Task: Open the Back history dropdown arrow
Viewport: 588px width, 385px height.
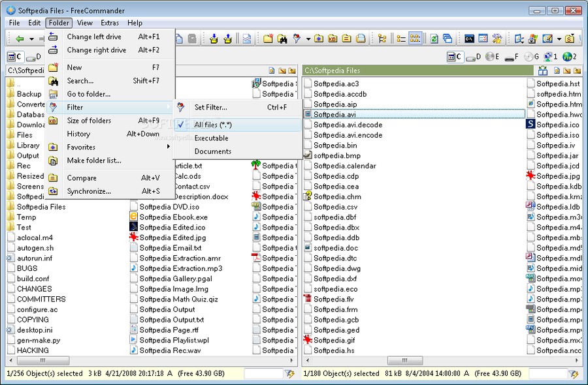Action: pyautogui.click(x=32, y=39)
